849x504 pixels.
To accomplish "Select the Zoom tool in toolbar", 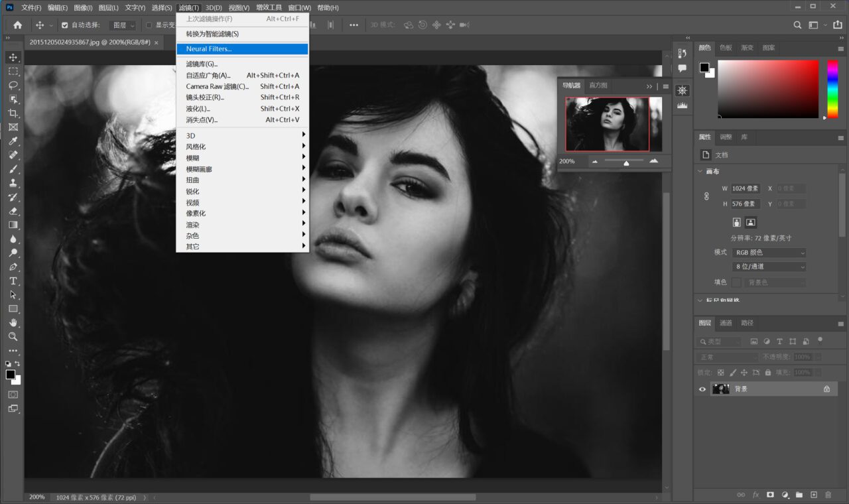I will (x=13, y=337).
